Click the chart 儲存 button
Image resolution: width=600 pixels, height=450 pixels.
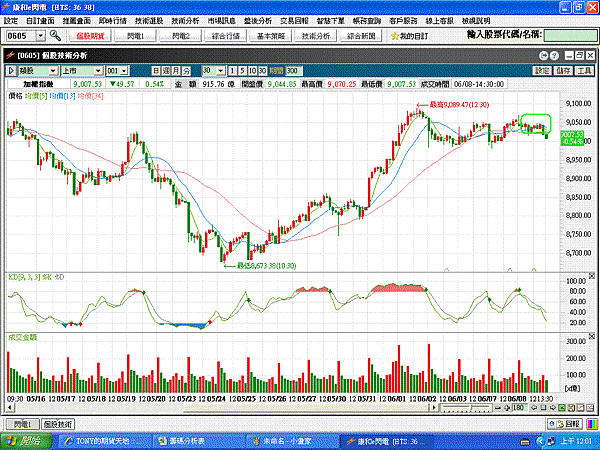[x=563, y=70]
